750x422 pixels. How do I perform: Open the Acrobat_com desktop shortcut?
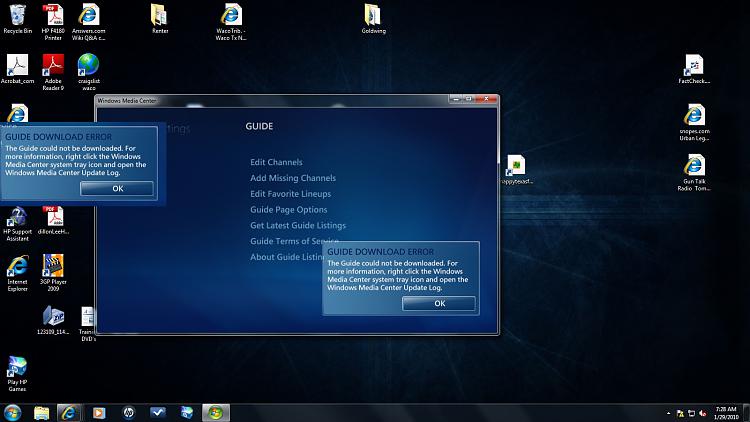click(x=18, y=69)
